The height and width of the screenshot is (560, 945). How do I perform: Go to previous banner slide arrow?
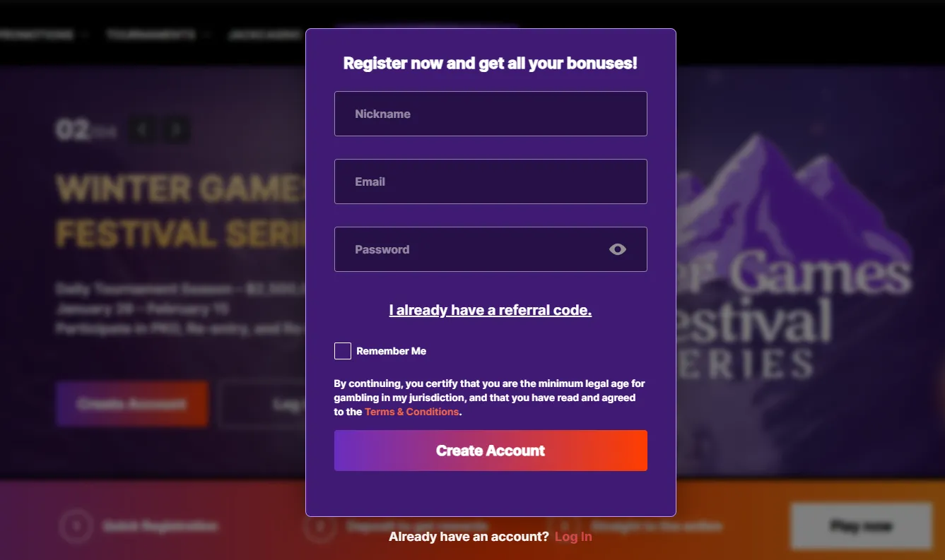(x=143, y=129)
